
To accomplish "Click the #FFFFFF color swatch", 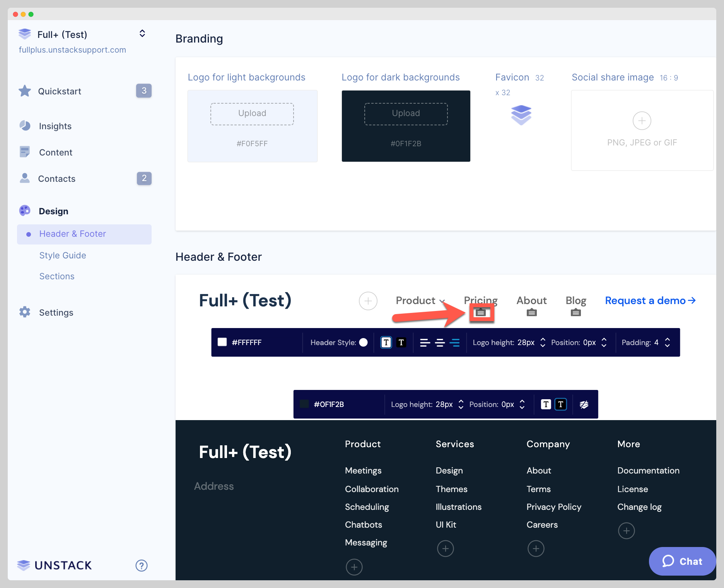I will (x=222, y=342).
